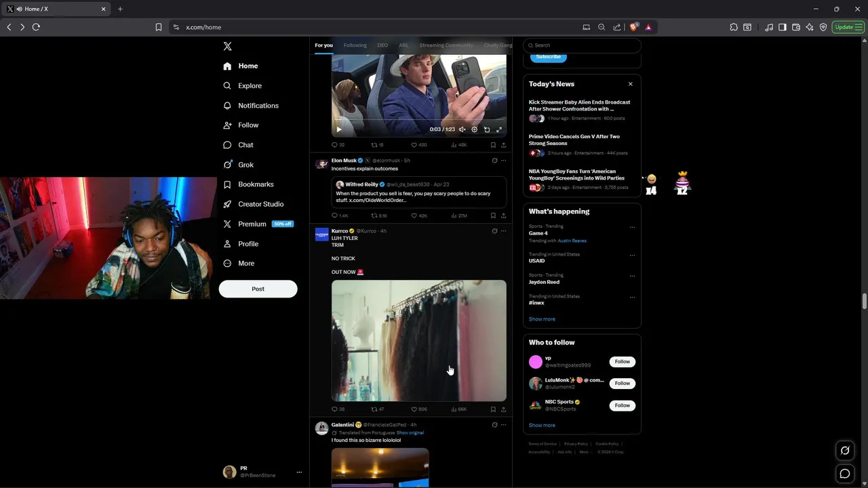Repost Kurrco's post with 47 reposts
Screen dimensions: 868x488
click(x=377, y=409)
